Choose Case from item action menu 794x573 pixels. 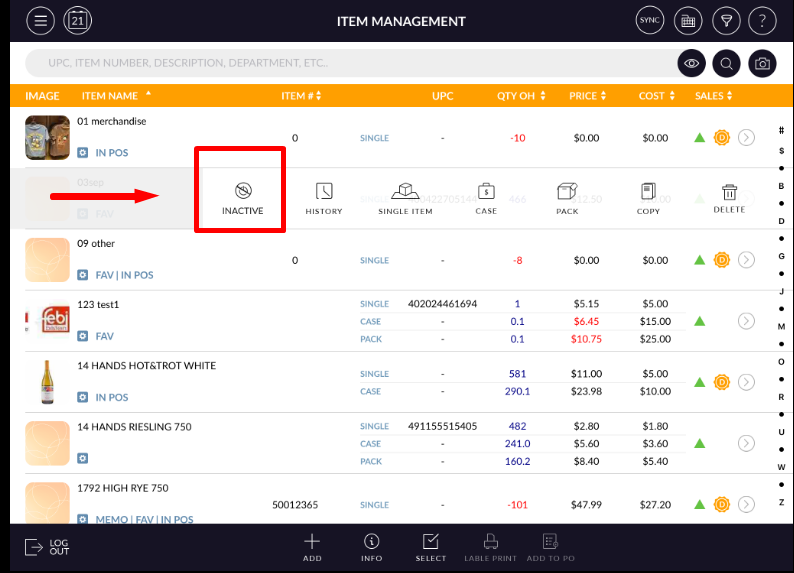tap(486, 197)
